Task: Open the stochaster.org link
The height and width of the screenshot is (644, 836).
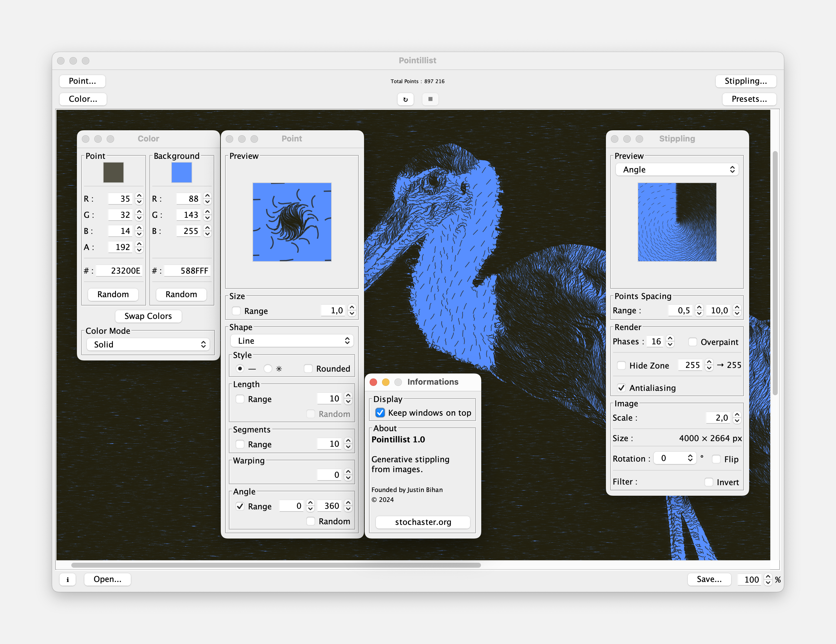Action: pos(423,522)
